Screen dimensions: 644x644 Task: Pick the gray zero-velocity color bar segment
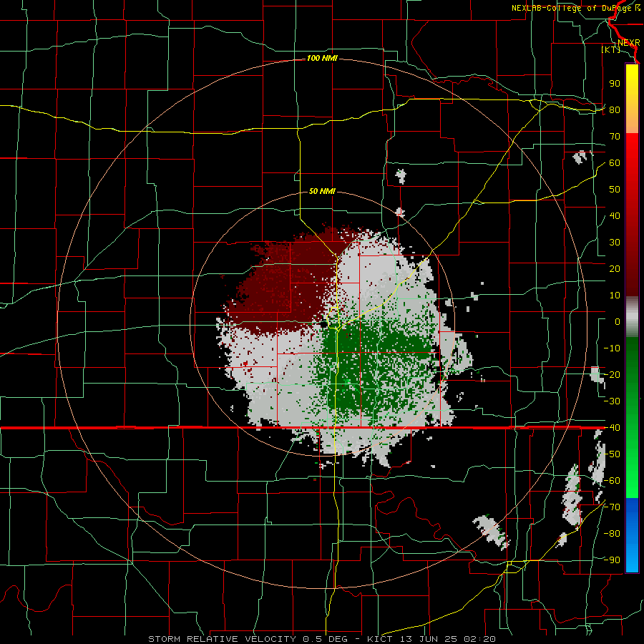632,316
